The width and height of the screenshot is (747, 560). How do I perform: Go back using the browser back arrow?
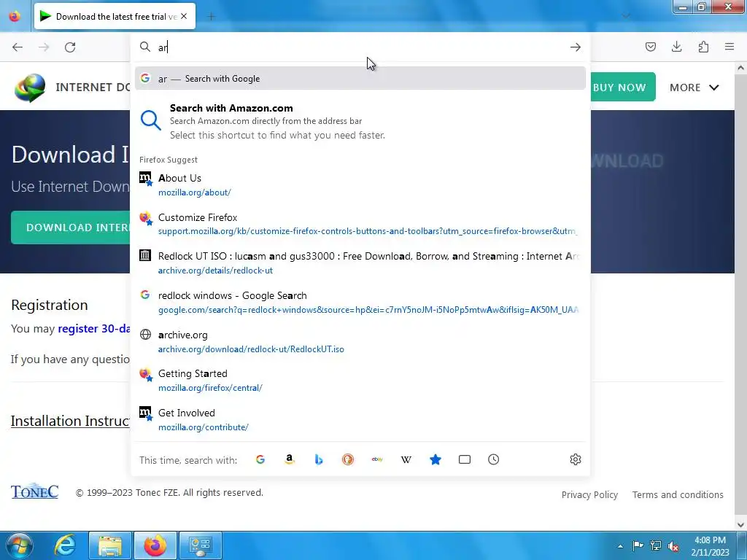point(18,47)
